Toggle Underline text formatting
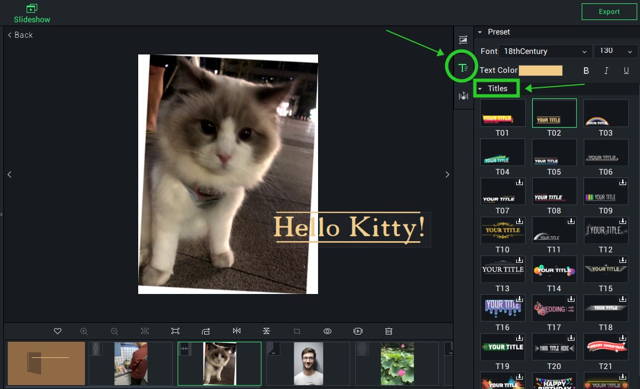The image size is (640, 389). pyautogui.click(x=626, y=71)
